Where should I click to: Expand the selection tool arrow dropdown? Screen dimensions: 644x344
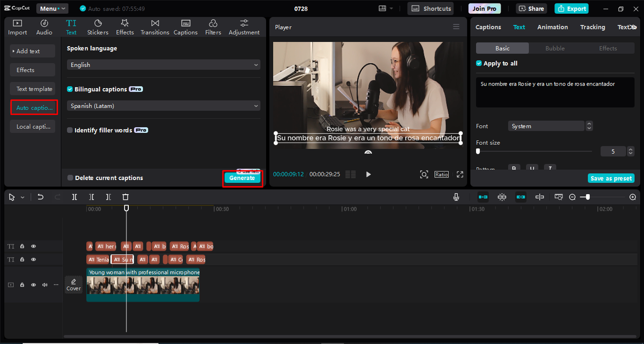[x=23, y=198]
